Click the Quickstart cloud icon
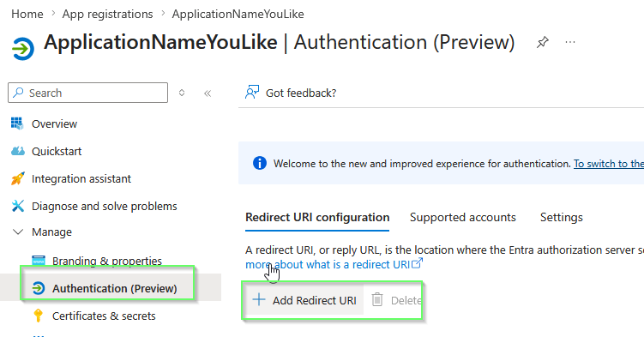This screenshot has width=644, height=337. (x=18, y=151)
